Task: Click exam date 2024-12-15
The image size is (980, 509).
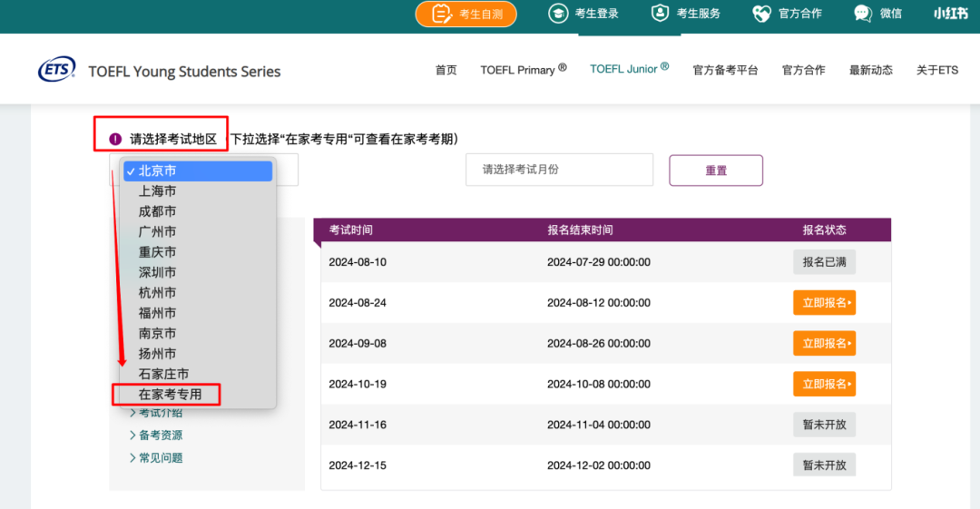Action: click(358, 465)
